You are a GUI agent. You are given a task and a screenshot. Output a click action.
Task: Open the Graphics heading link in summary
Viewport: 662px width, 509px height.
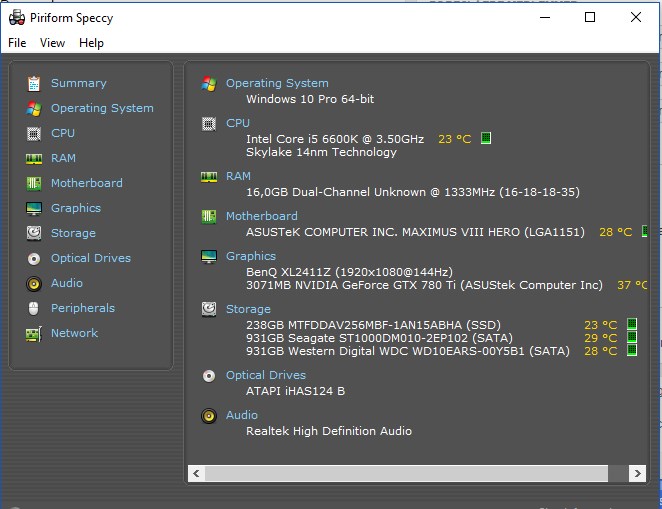click(x=250, y=256)
